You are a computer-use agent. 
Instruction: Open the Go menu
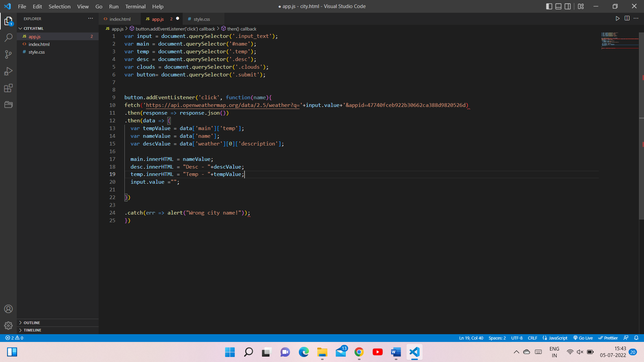[99, 6]
